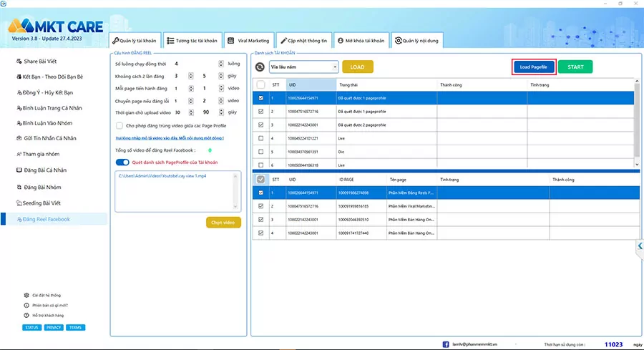This screenshot has height=350, width=644.
Task: Adjust the Thời gian chờ upload video stepper valued 30
Action: coord(191,112)
